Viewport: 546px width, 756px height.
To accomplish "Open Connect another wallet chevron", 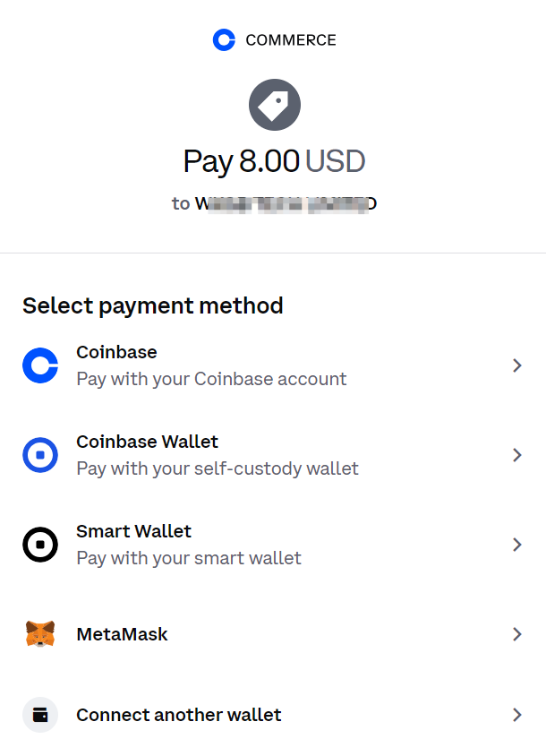I will 517,715.
